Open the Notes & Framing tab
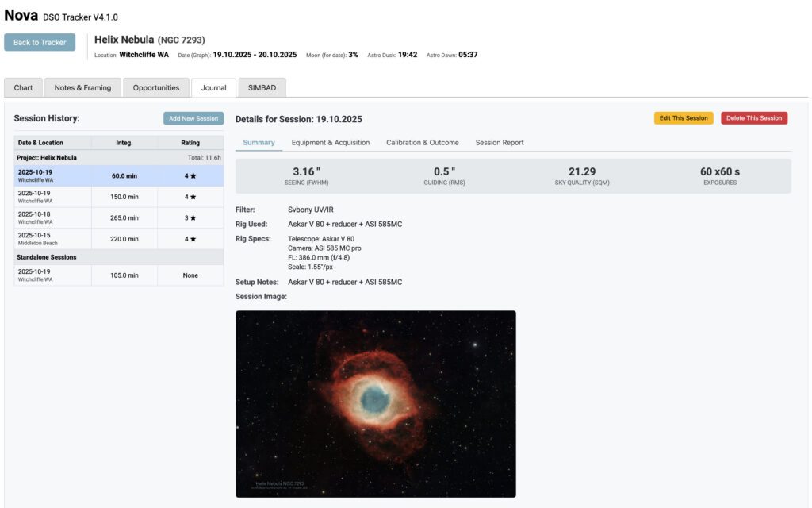812x508 pixels. tap(82, 87)
